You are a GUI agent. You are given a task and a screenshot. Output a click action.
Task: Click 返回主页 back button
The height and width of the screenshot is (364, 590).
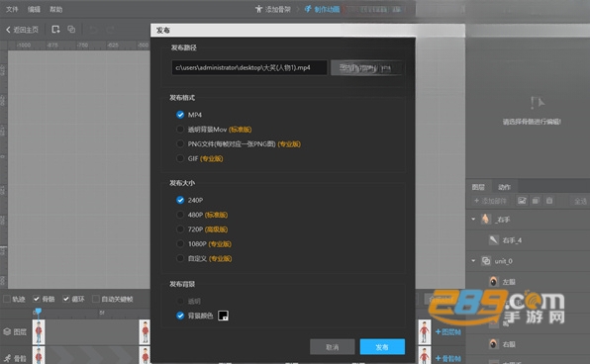click(22, 30)
